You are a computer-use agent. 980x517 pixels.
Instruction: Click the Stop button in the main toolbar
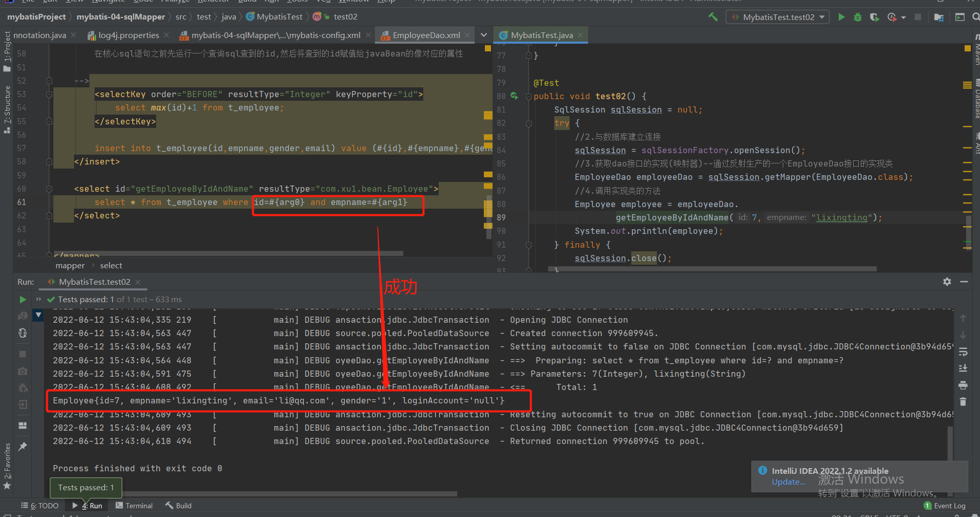[x=918, y=17]
